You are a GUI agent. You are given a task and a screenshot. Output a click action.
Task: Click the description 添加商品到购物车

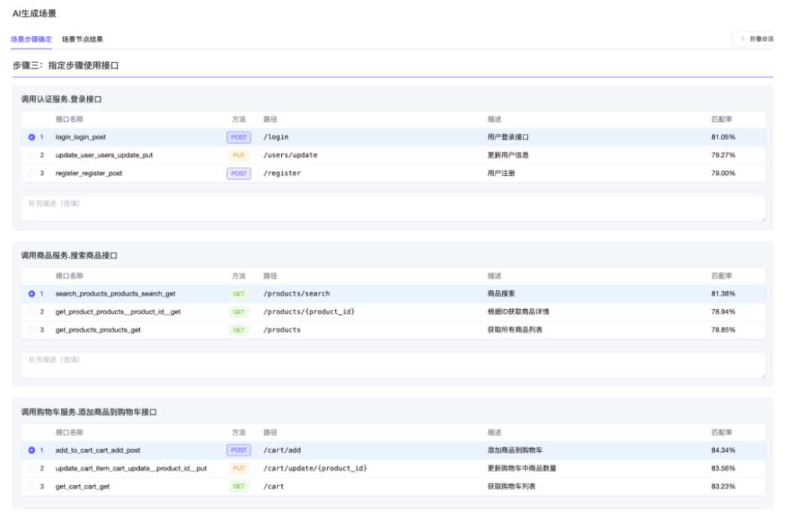point(515,450)
